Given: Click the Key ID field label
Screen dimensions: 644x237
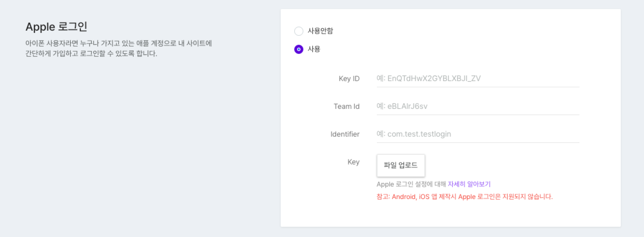Looking at the screenshot, I should (349, 79).
